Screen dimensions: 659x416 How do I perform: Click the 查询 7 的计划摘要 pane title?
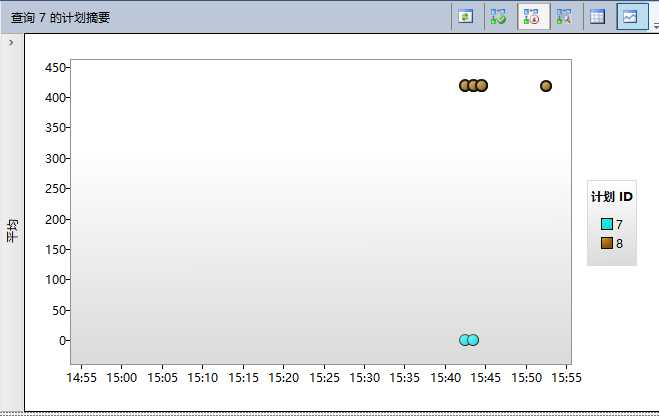point(61,18)
